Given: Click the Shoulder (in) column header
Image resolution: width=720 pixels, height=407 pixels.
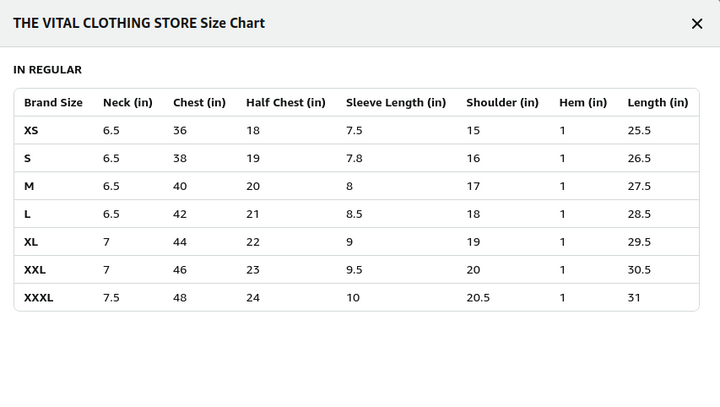Looking at the screenshot, I should coord(502,103).
